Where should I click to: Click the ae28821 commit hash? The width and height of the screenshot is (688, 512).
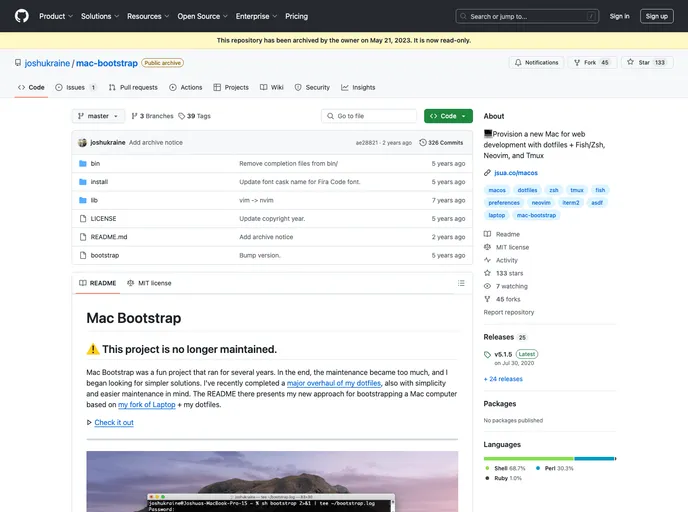coord(366,143)
